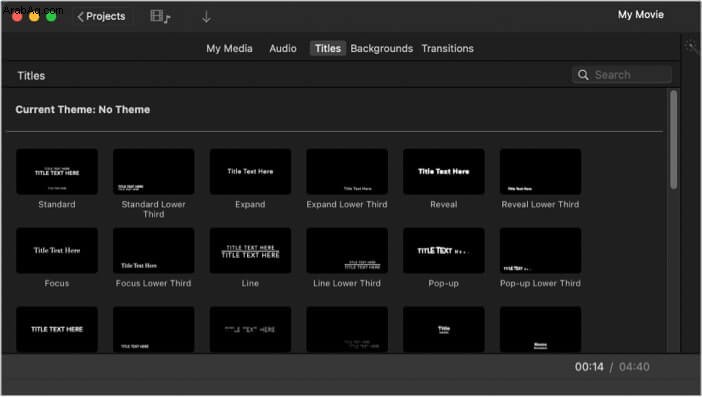
Task: Pick the Reveal title thumbnail
Action: point(444,171)
